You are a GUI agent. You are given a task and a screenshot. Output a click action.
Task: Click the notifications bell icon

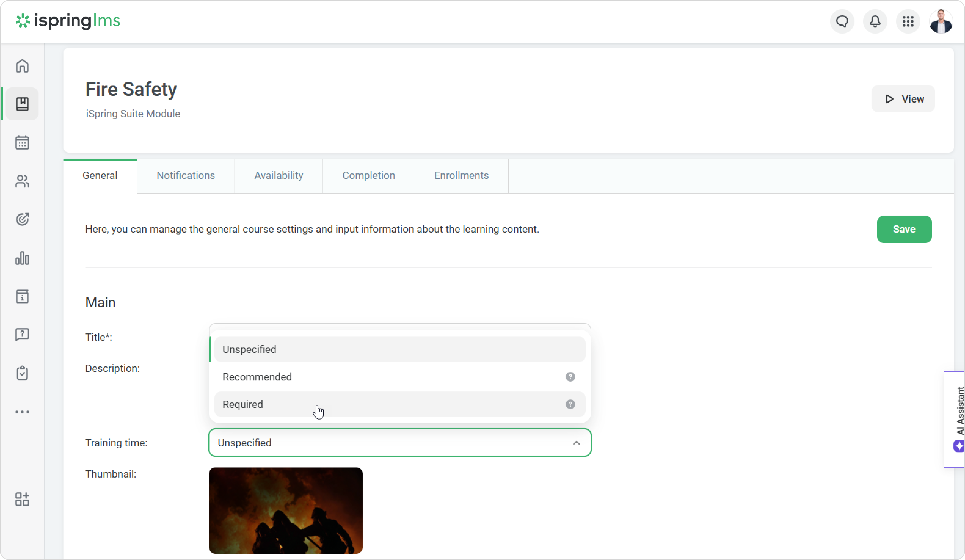tap(875, 21)
